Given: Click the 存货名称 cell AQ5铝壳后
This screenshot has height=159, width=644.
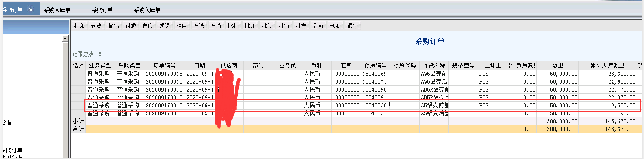Looking at the screenshot, I should point(434,81).
